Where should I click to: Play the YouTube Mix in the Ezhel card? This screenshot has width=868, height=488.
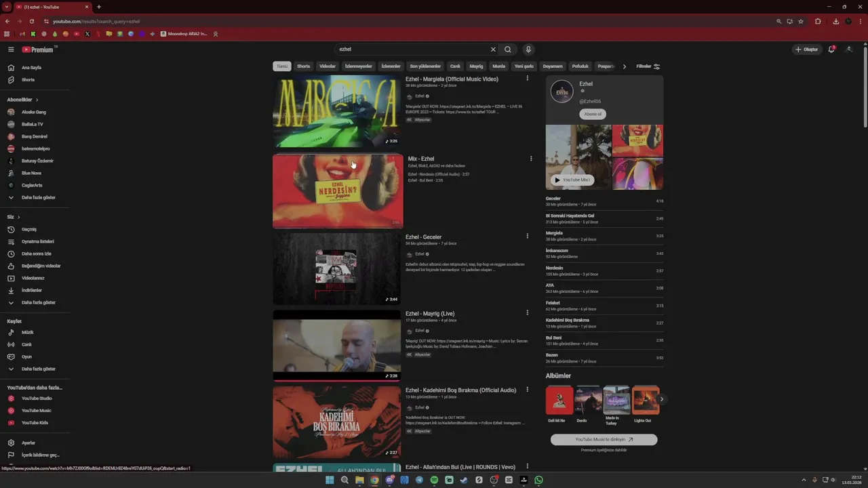tap(572, 180)
